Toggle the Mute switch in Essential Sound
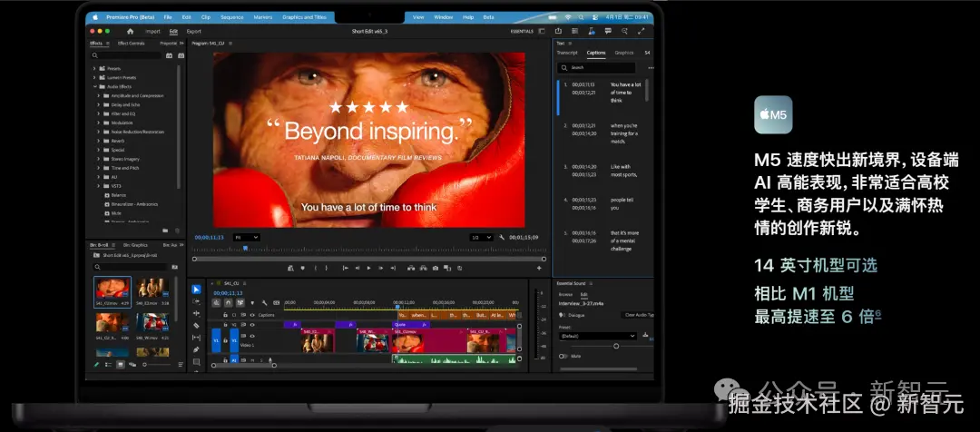 click(563, 357)
